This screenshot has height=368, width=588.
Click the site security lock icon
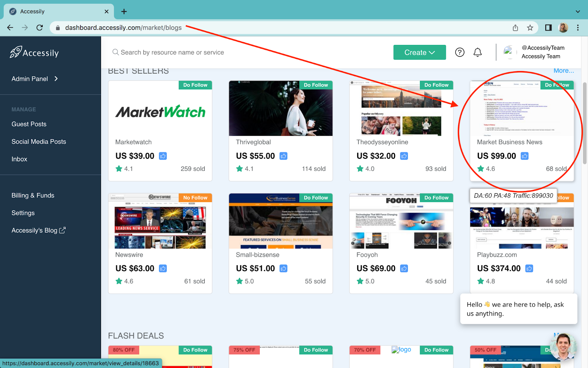point(58,28)
